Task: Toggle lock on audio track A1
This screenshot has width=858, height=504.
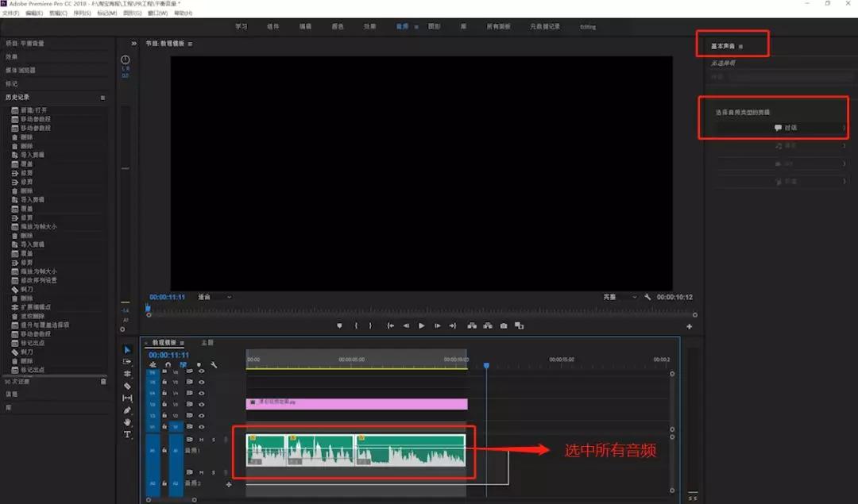Action: click(x=164, y=451)
